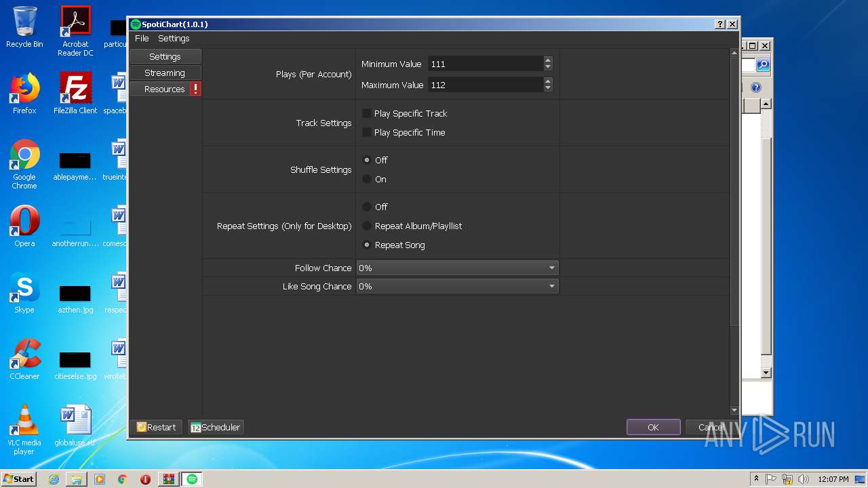The width and height of the screenshot is (868, 488).
Task: Open Opera desktop shortcut
Action: [24, 227]
